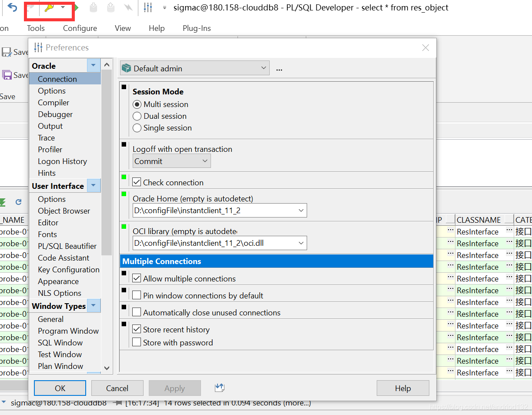Click the CLASSNAME column header in the grid
The image size is (532, 415).
click(478, 220)
